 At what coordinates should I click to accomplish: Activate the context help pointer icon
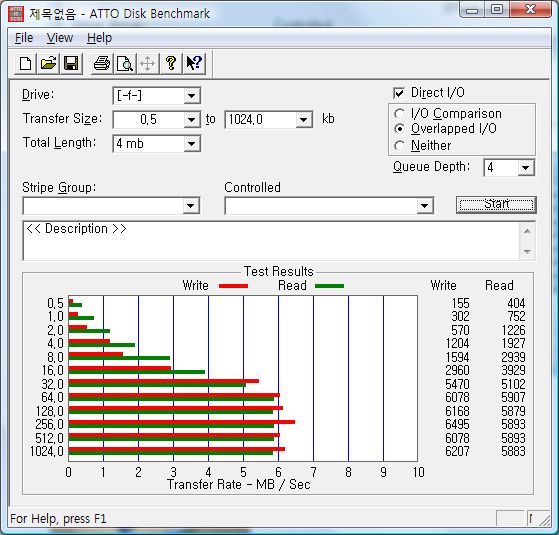(195, 64)
